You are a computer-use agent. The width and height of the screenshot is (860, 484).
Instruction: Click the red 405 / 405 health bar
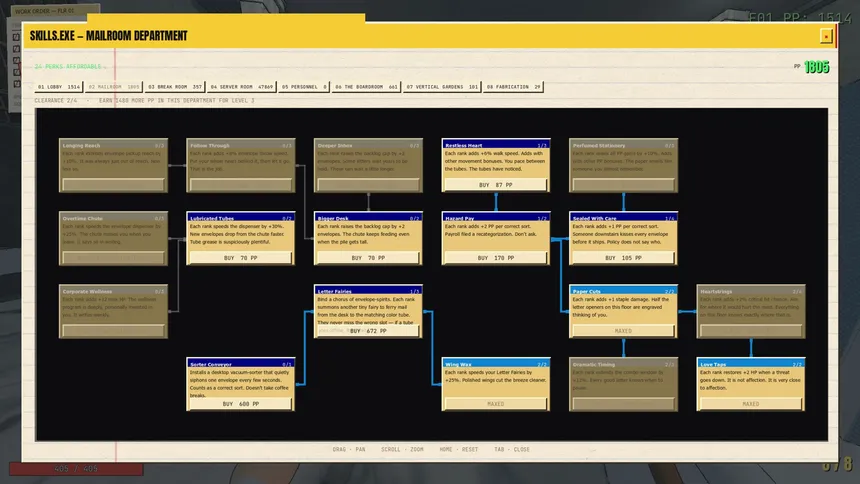pyautogui.click(x=76, y=469)
